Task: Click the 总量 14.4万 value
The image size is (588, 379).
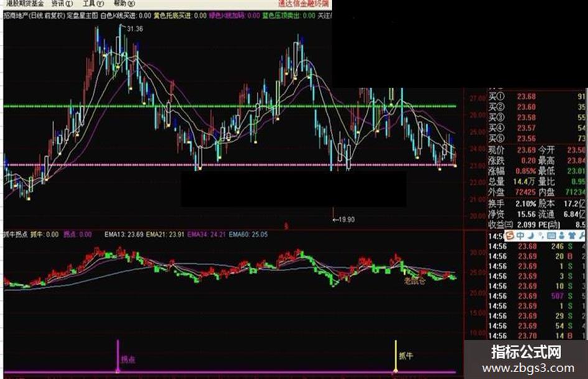Action: pyautogui.click(x=523, y=182)
